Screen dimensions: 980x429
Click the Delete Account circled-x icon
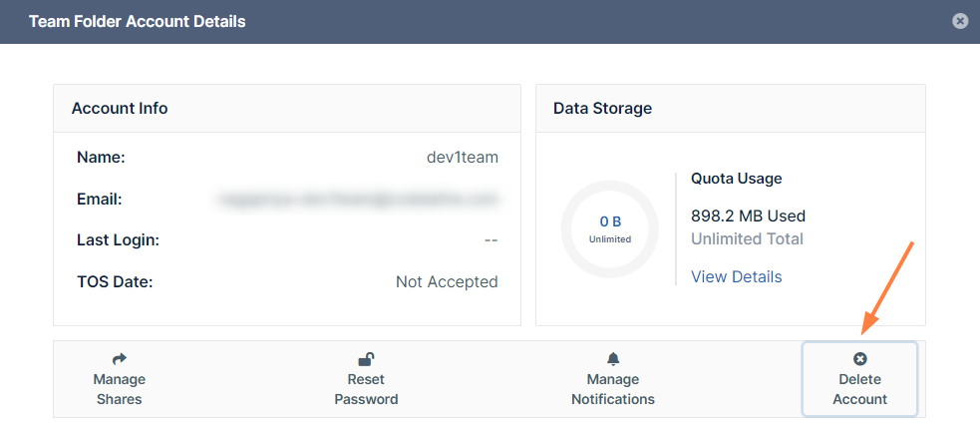pos(860,359)
